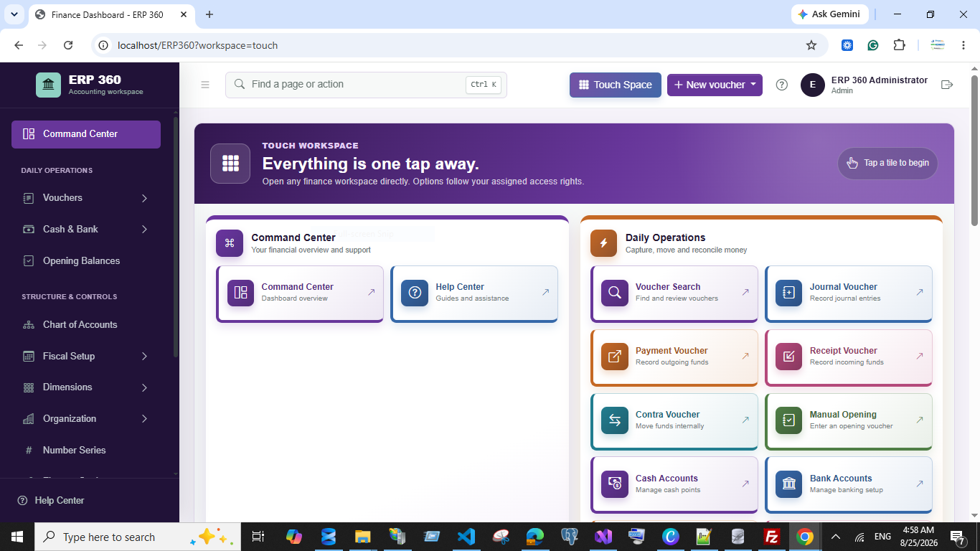Open Chrome extensions puzzle icon
Viewport: 980px width, 551px height.
tap(899, 45)
